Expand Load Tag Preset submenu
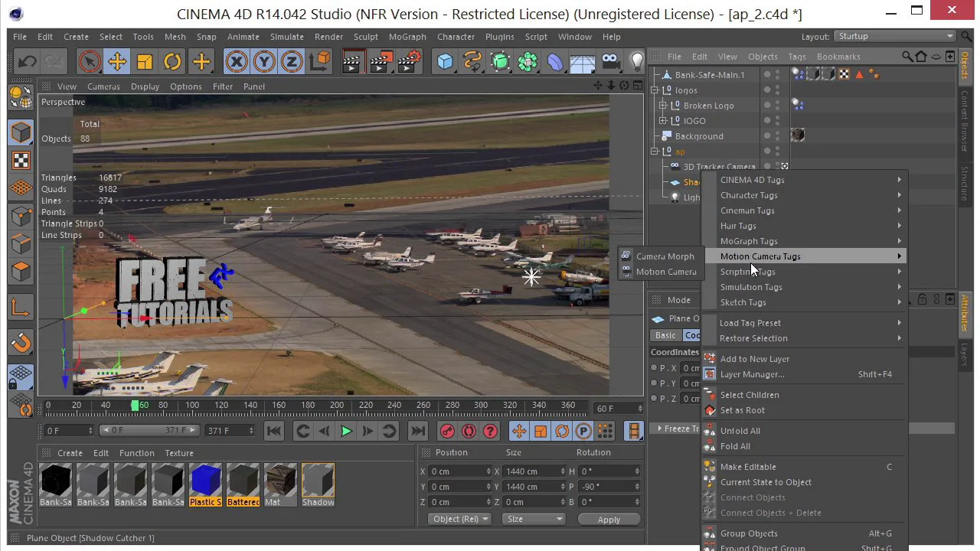This screenshot has width=980, height=551. pos(805,323)
